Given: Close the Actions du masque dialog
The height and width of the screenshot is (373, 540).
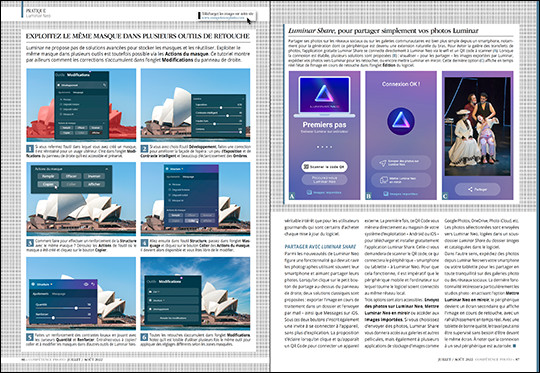Looking at the screenshot, I should coord(107,169).
